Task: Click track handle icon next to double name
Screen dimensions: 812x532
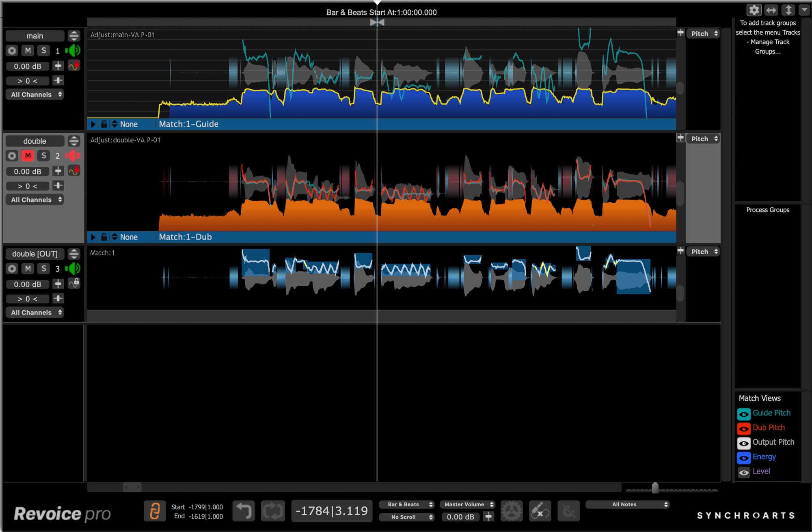Action: [74, 141]
